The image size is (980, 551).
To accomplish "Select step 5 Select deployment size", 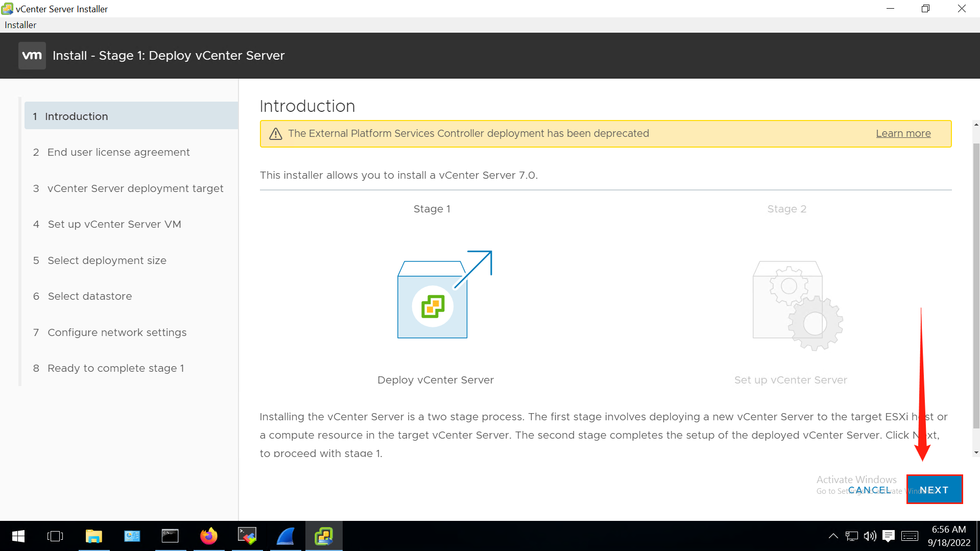I will [x=131, y=260].
